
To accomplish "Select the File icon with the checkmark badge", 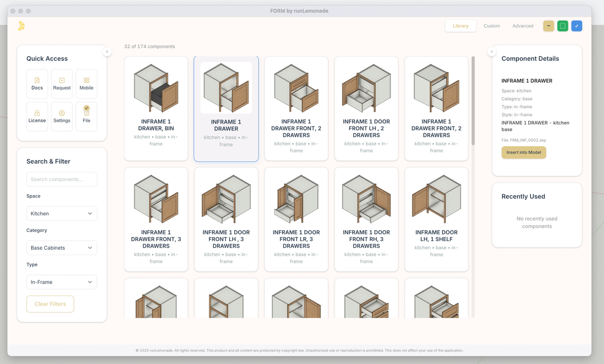I will click(86, 116).
